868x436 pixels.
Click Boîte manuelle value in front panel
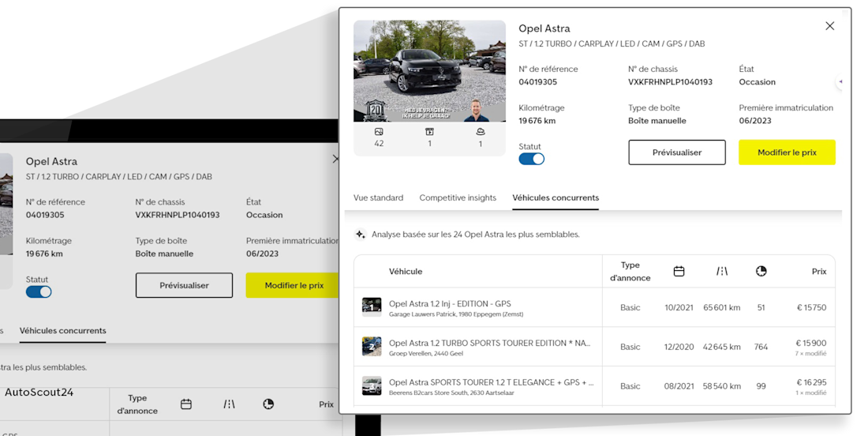657,121
